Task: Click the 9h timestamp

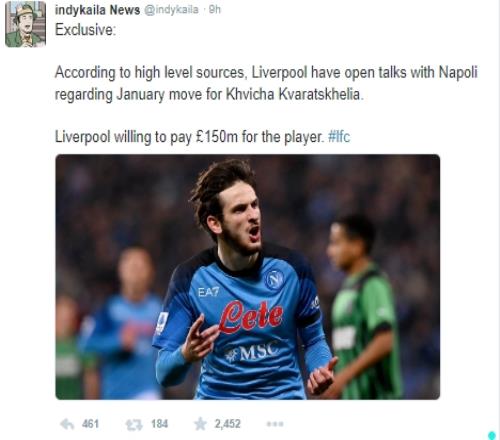Action: (x=215, y=10)
